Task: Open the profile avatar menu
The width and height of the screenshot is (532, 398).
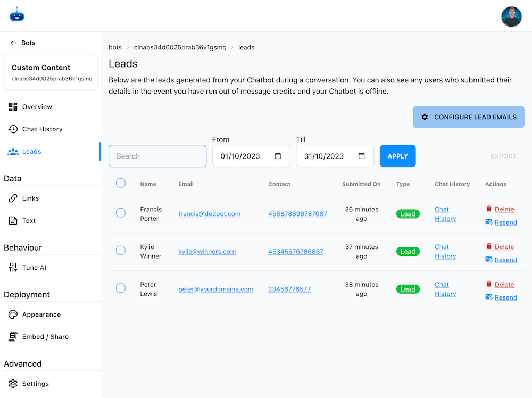Action: coord(511,16)
